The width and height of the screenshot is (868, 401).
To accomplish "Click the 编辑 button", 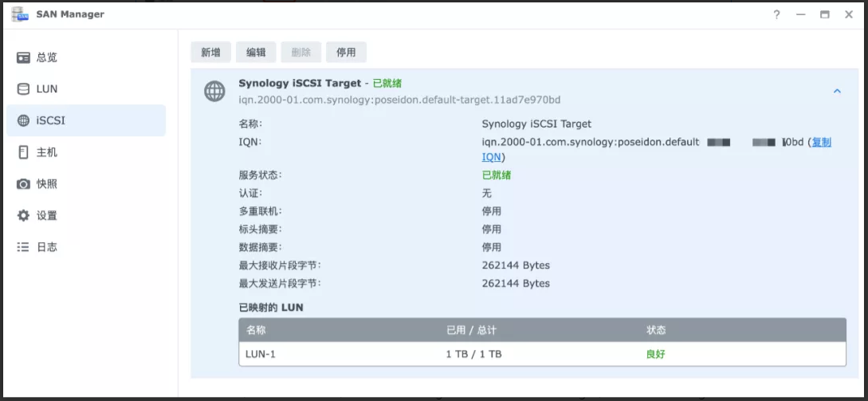I will tap(257, 53).
